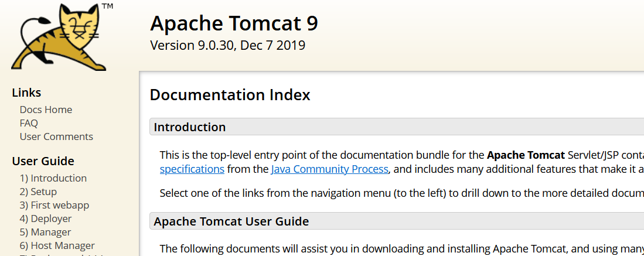Follow the specifications hyperlink

(192, 169)
